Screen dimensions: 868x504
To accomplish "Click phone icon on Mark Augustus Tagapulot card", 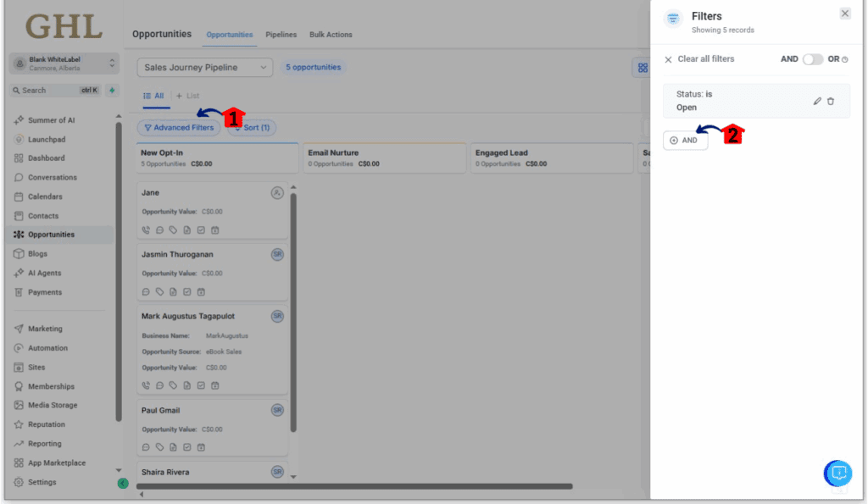I will [x=146, y=385].
